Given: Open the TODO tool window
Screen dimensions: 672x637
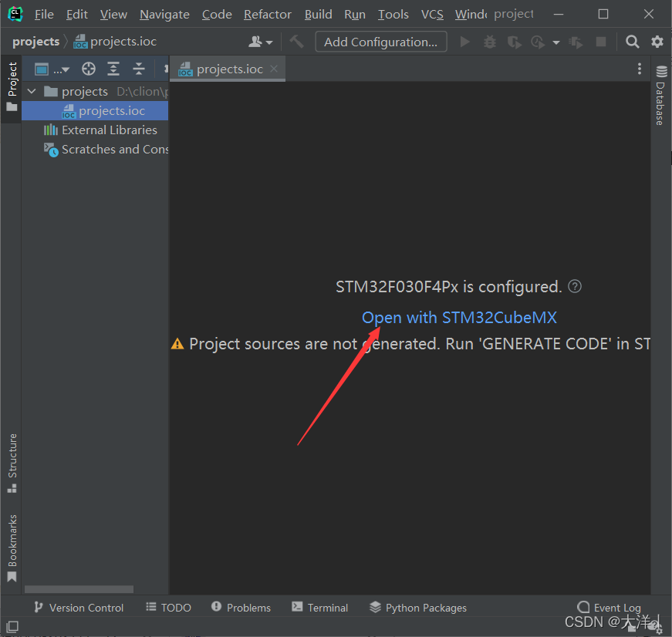Looking at the screenshot, I should 168,608.
